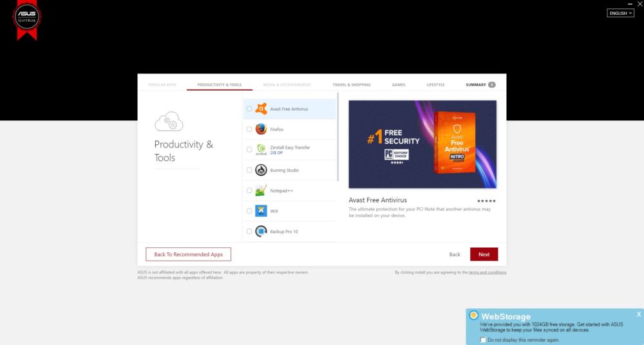Tick the Zinstall Easy Transfer checkbox
This screenshot has height=345, width=644.
[x=249, y=149]
